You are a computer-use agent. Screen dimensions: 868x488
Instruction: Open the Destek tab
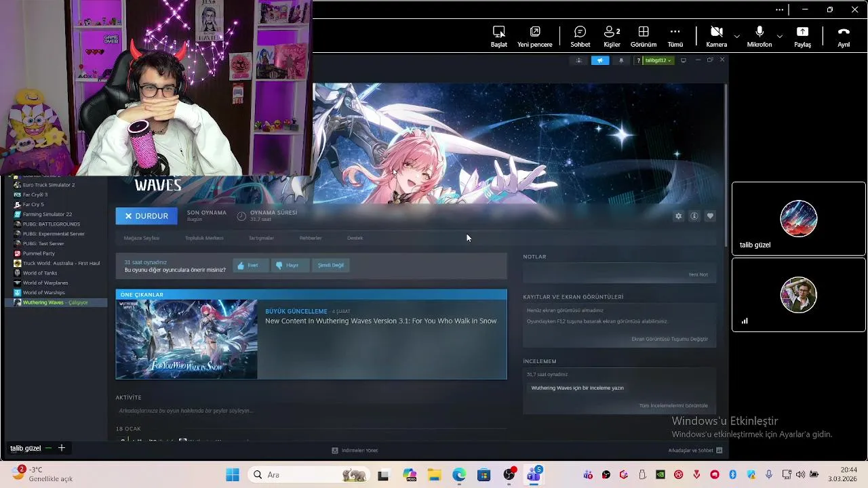tap(355, 238)
